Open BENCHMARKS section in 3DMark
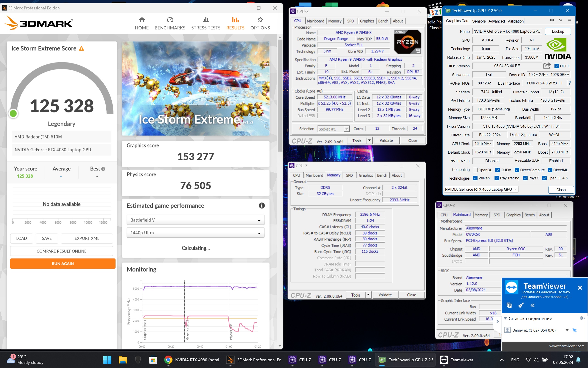Screen dimensions: 588x368 point(170,23)
